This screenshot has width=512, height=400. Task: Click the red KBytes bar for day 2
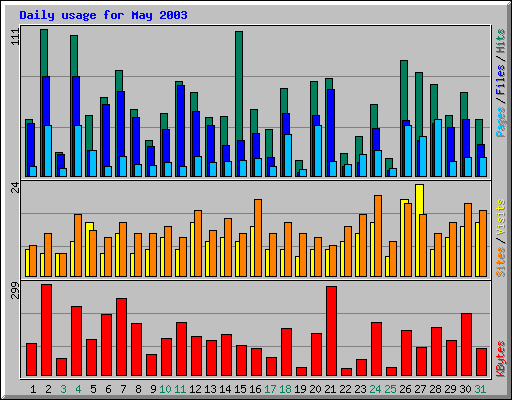(x=46, y=330)
